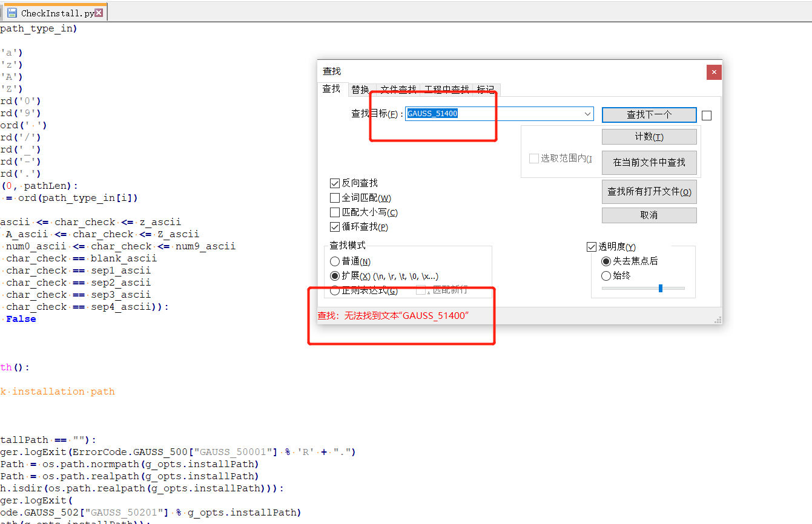Viewport: 812px width, 524px height.
Task: Click 在当前文件中查找 button
Action: pos(649,162)
